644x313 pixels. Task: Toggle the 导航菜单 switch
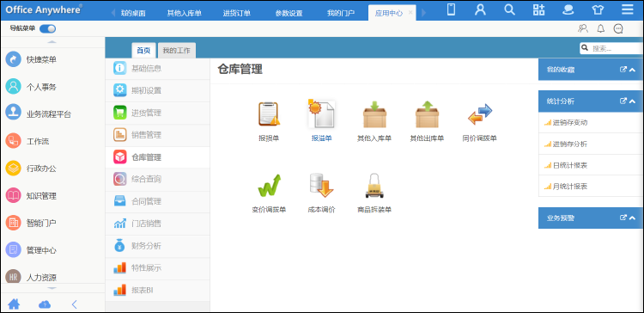tap(47, 28)
